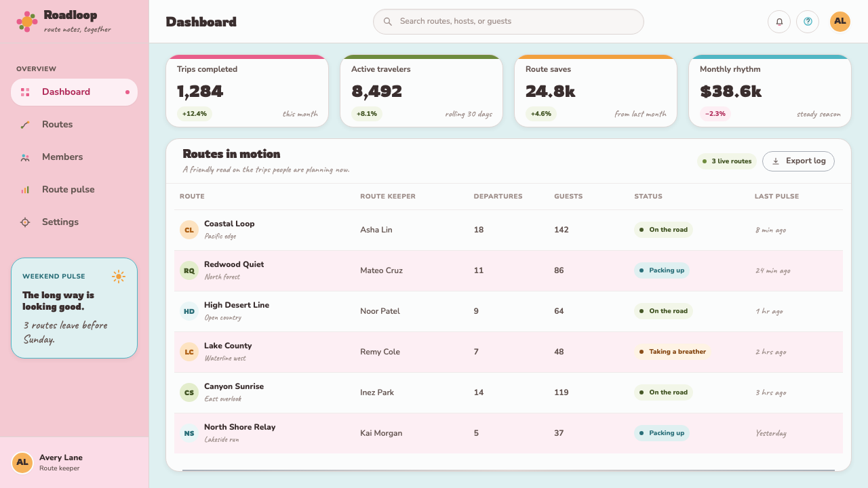Click the sun icon in Weekend Pulse card
Viewport: 868px width, 488px height.
[119, 276]
